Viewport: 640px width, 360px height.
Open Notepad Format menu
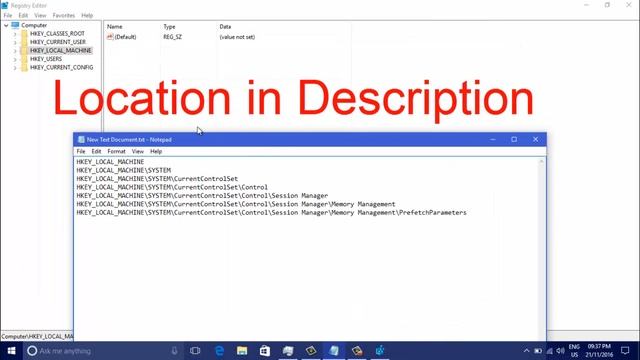116,151
